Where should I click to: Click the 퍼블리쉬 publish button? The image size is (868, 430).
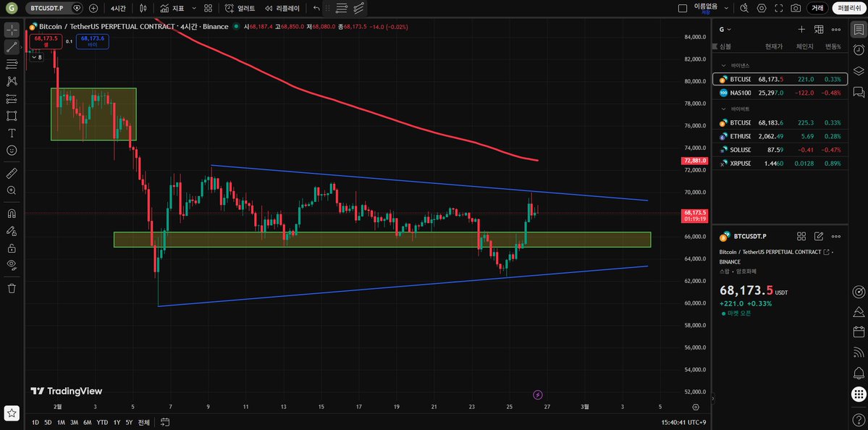pyautogui.click(x=848, y=8)
